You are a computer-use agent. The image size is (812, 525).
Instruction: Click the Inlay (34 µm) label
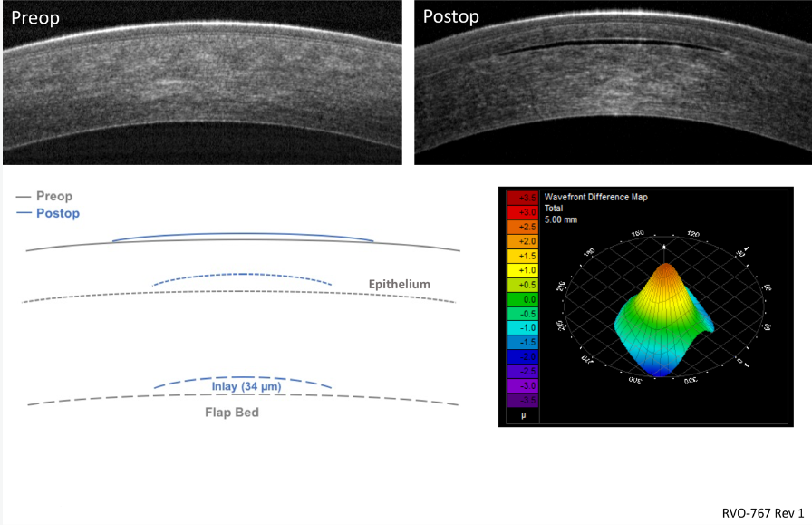pos(242,386)
